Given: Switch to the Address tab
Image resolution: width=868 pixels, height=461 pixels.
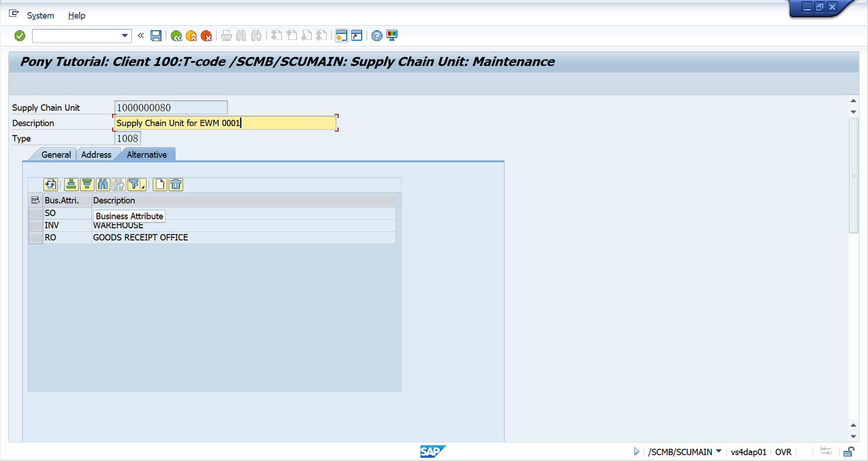Looking at the screenshot, I should [96, 154].
